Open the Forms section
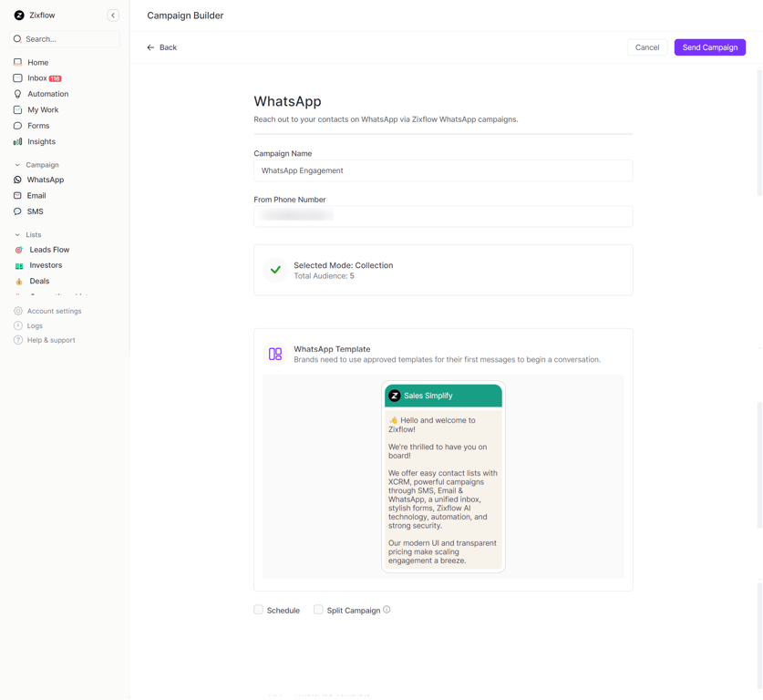763x700 pixels. (x=36, y=125)
